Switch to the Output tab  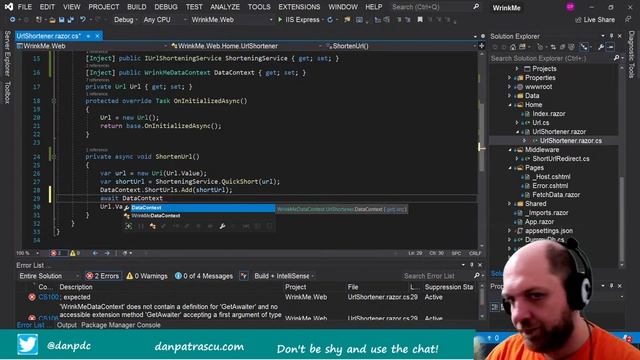[x=67, y=325]
